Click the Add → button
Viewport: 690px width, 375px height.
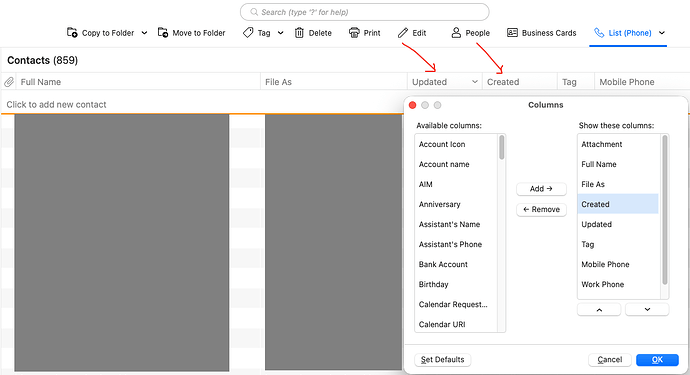[x=541, y=189]
